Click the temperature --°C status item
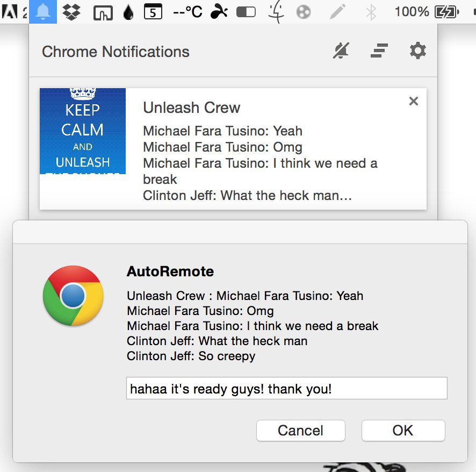 [x=187, y=12]
